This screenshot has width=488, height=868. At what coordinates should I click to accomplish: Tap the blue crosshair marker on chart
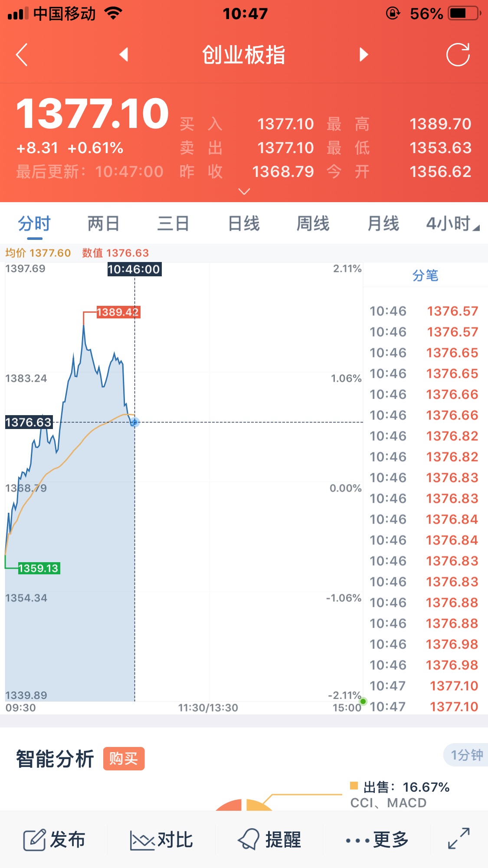(134, 422)
